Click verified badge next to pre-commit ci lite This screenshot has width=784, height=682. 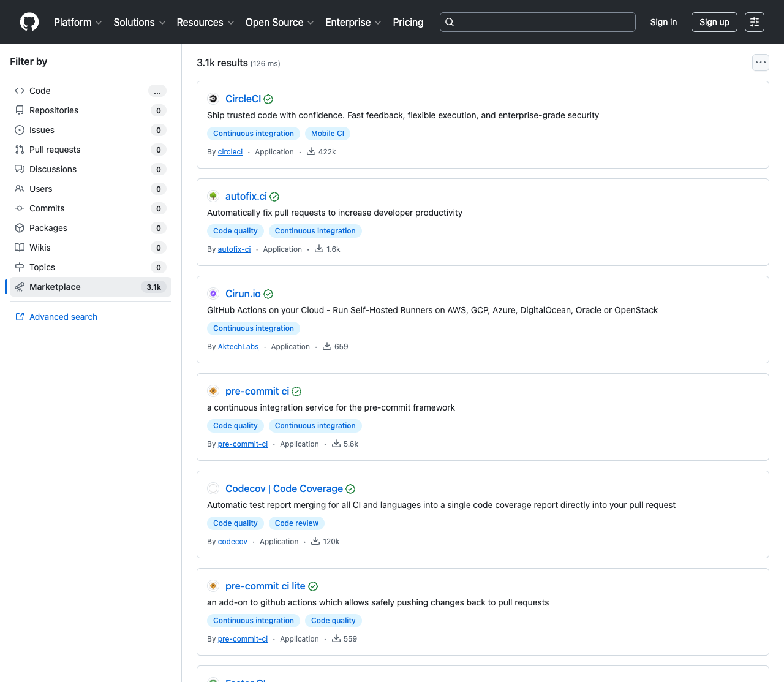313,586
